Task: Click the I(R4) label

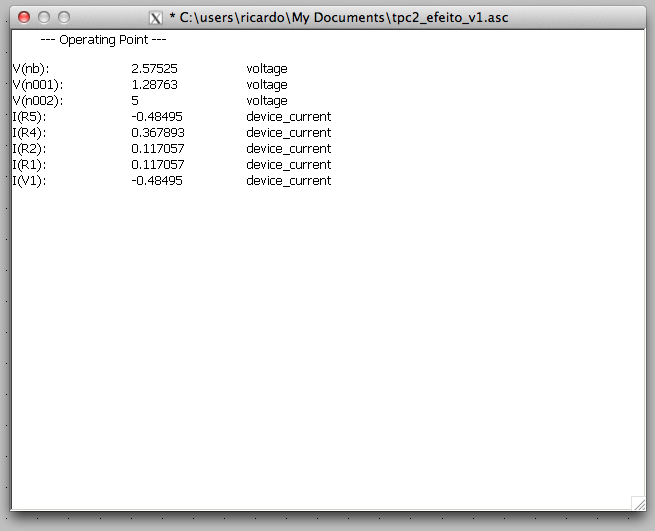Action: [x=30, y=133]
